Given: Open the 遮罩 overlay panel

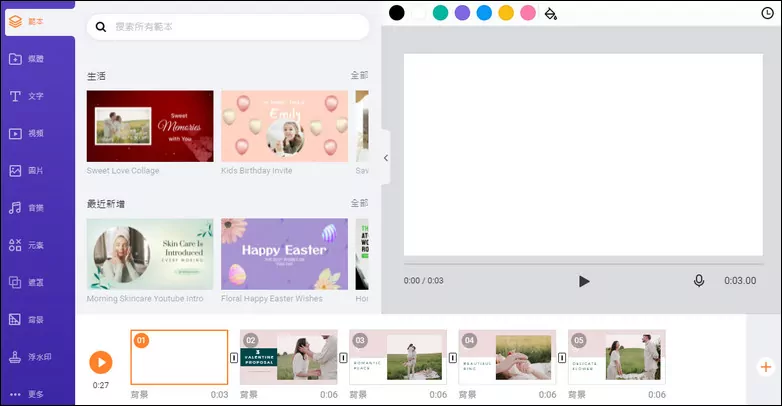Looking at the screenshot, I should tap(27, 282).
